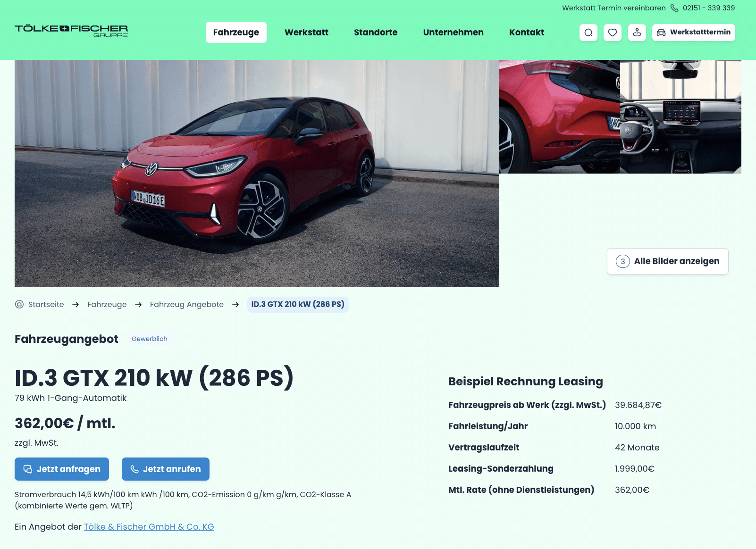Open the search icon in header
756x549 pixels.
pos(588,33)
